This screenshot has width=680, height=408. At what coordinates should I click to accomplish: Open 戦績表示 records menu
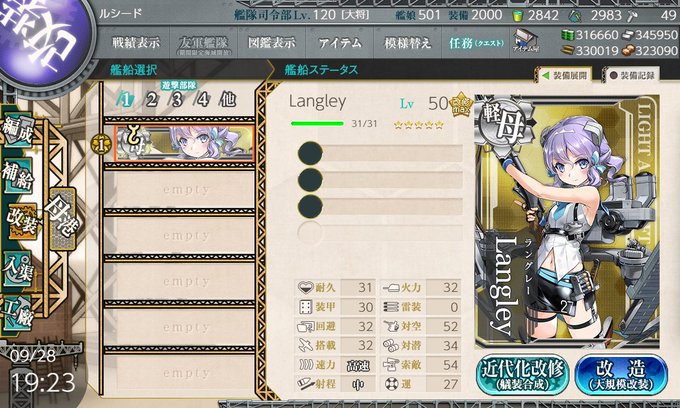136,42
